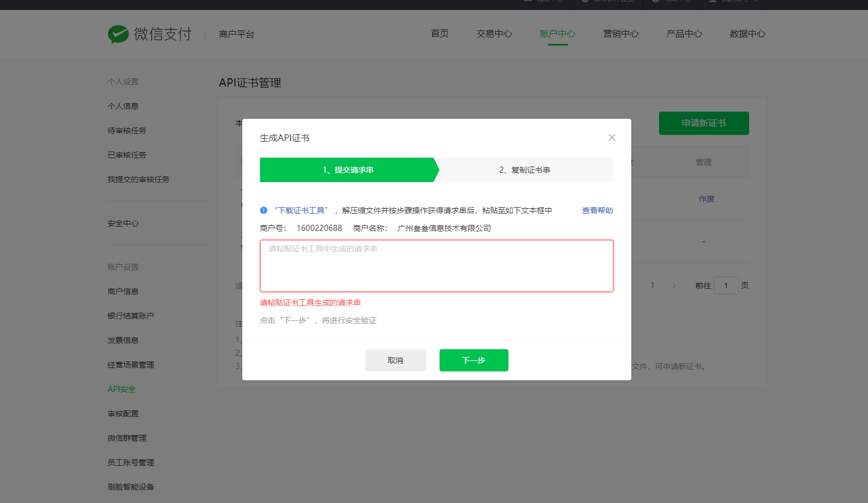Open the 查看帮助 help link
Image resolution: width=868 pixels, height=503 pixels.
click(x=597, y=210)
